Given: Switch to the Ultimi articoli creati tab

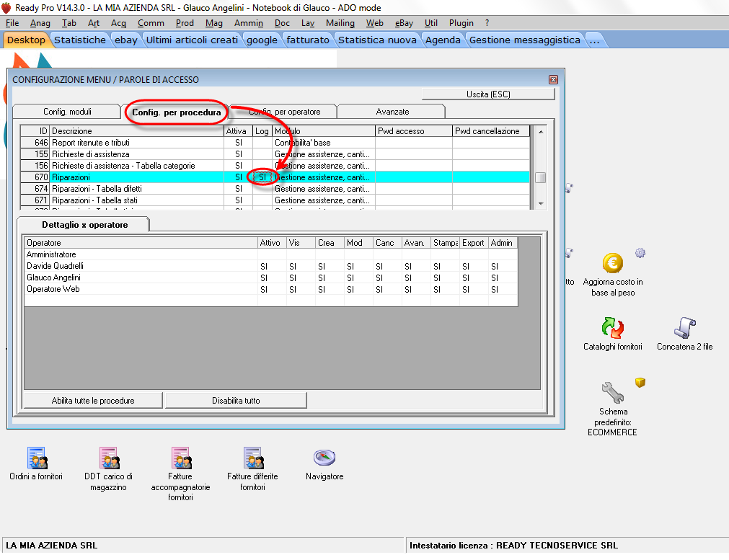Looking at the screenshot, I should [x=192, y=40].
